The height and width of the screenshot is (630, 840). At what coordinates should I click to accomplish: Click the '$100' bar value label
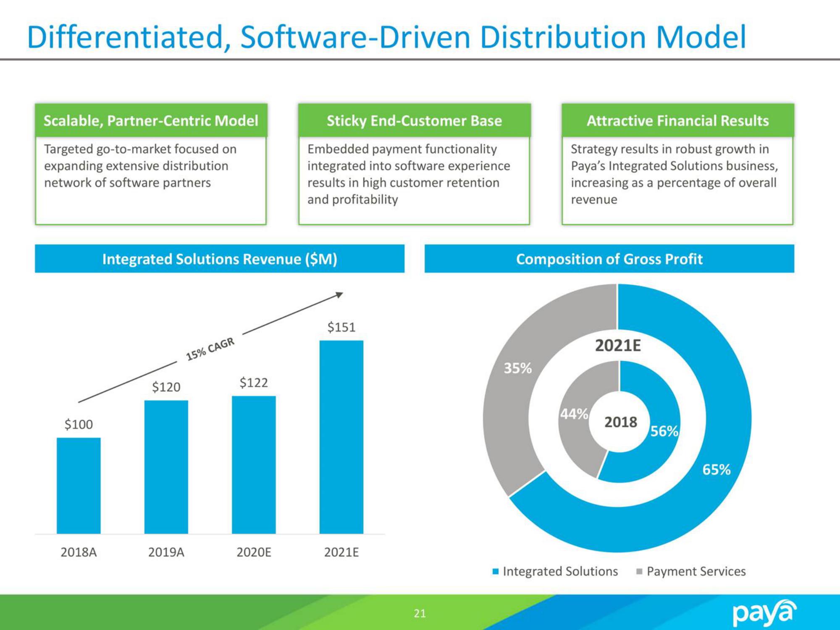pyautogui.click(x=79, y=424)
